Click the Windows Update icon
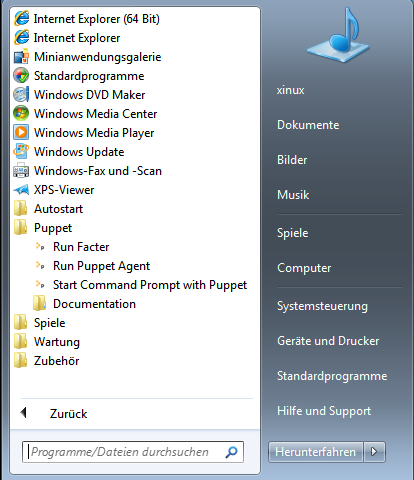This screenshot has width=414, height=480. pyautogui.click(x=21, y=152)
